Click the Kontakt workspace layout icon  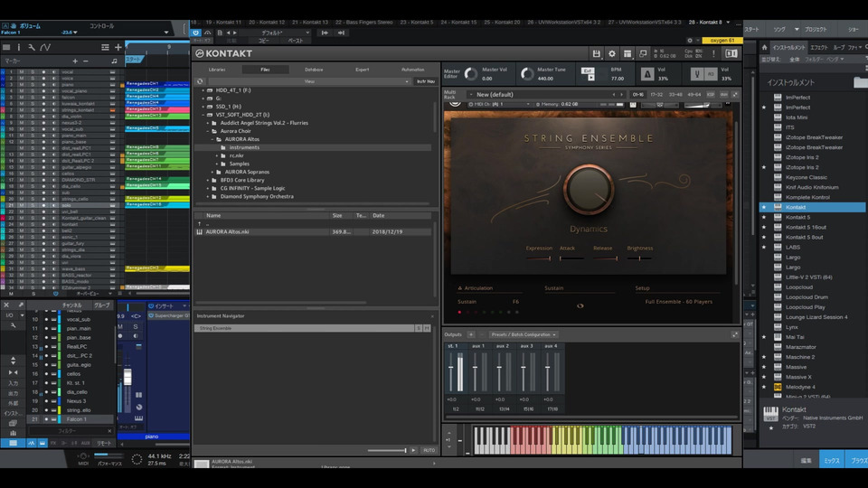(x=628, y=54)
